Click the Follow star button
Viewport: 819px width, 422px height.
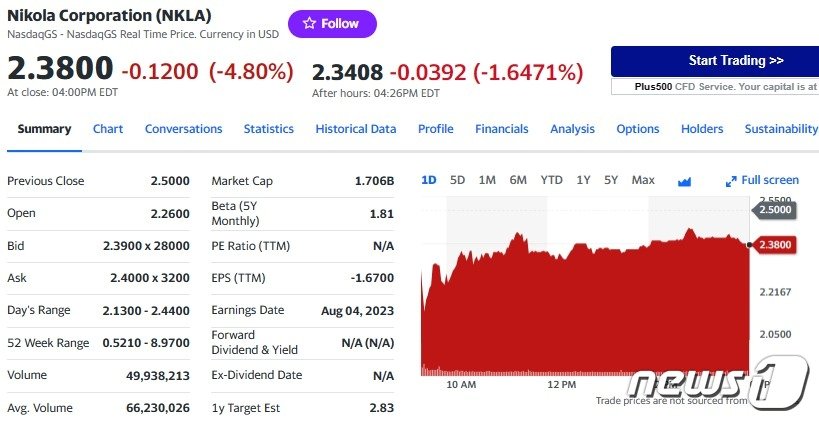332,24
